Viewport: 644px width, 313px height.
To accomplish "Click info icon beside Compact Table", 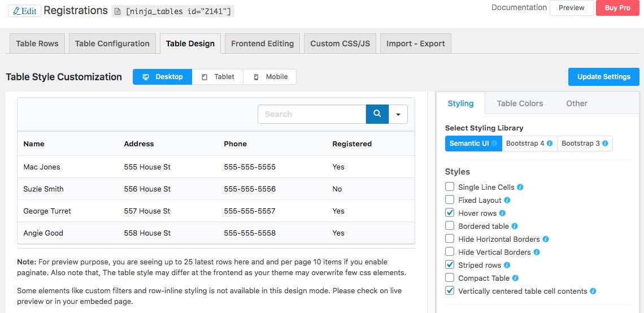I will tap(515, 278).
